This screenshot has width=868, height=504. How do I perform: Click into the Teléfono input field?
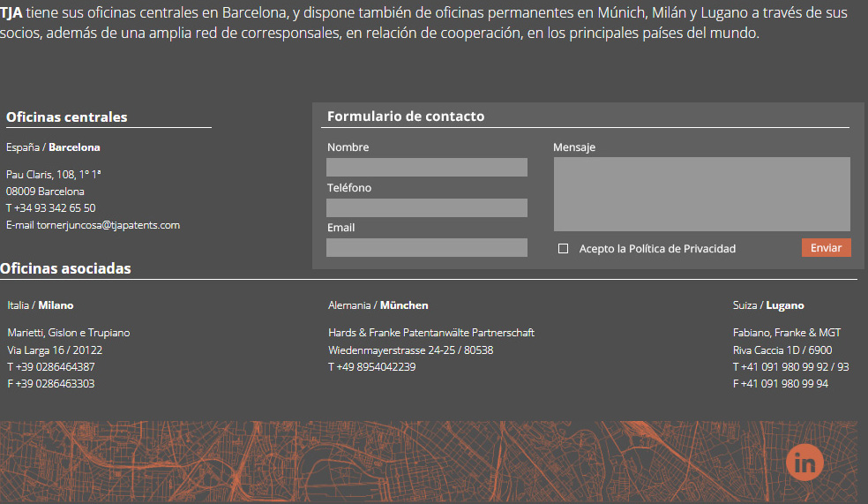click(426, 208)
